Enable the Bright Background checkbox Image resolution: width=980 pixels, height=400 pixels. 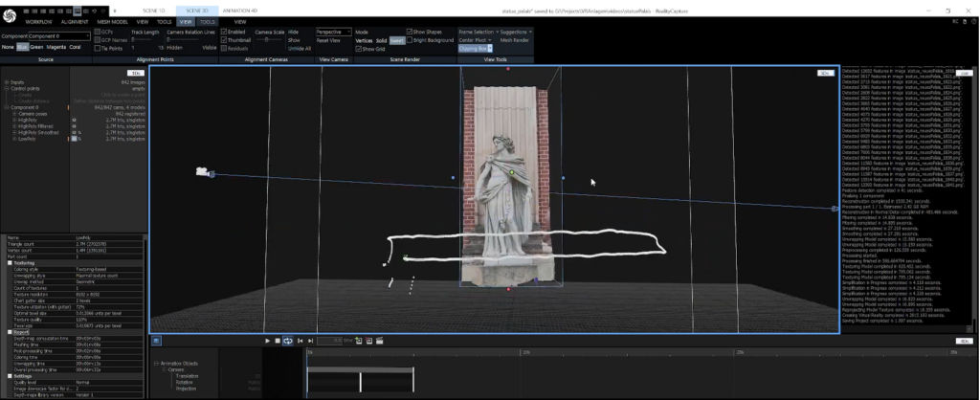410,40
